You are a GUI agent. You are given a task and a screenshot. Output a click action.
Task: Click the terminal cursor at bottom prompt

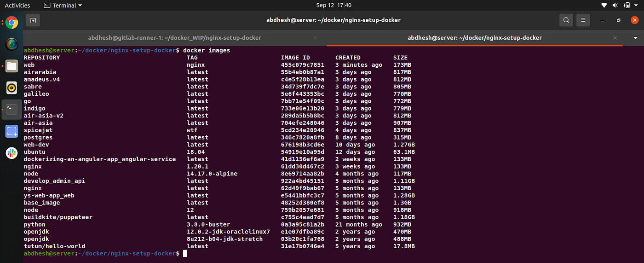point(185,253)
